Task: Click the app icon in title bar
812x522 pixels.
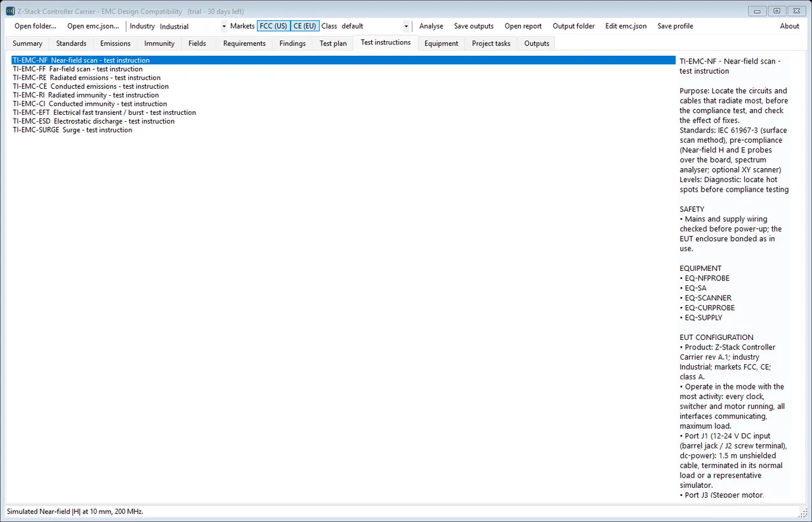Action: tap(10, 11)
